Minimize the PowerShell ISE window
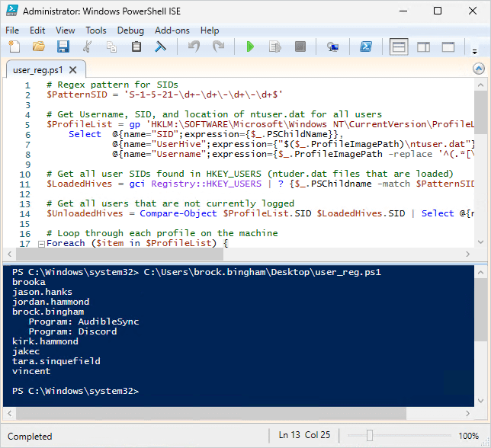491x448 pixels. coord(403,11)
